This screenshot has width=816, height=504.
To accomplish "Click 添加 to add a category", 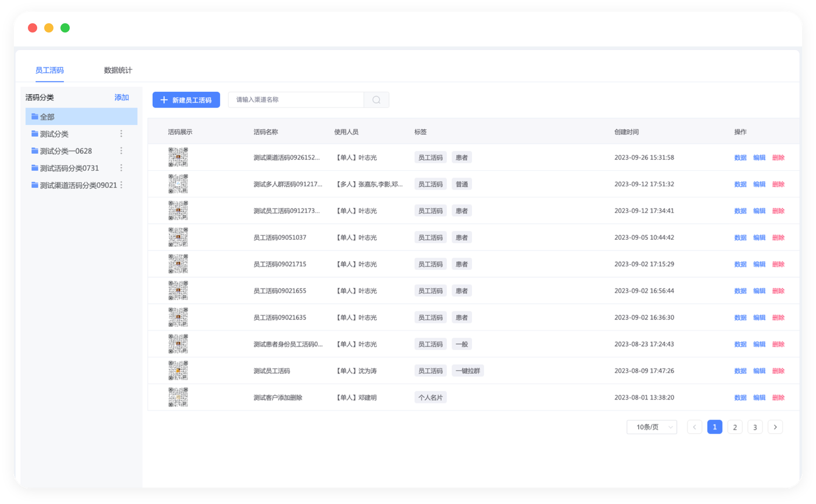I will point(121,98).
